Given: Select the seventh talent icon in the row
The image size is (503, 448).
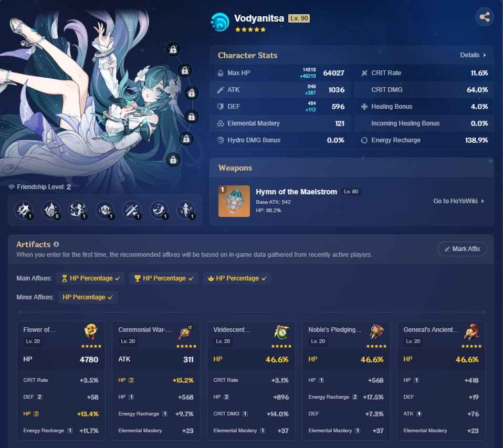Looking at the screenshot, I should [186, 210].
